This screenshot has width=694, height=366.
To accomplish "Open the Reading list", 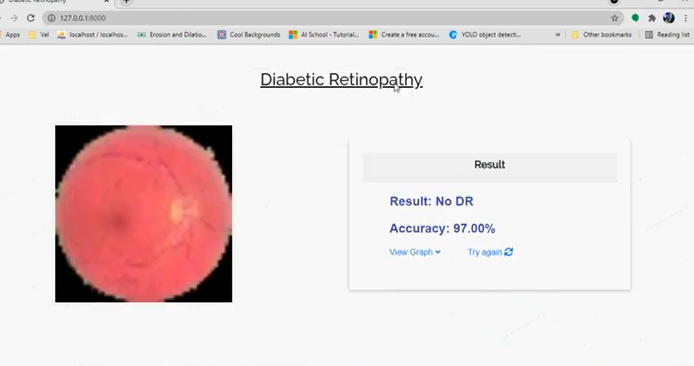I will pyautogui.click(x=667, y=35).
